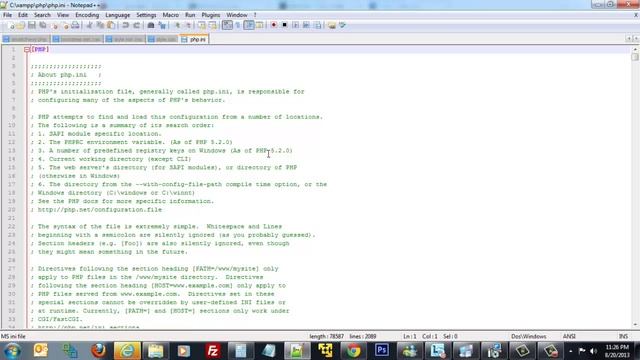Click the Close All toolbar icon
The image size is (640, 360).
[x=65, y=25]
